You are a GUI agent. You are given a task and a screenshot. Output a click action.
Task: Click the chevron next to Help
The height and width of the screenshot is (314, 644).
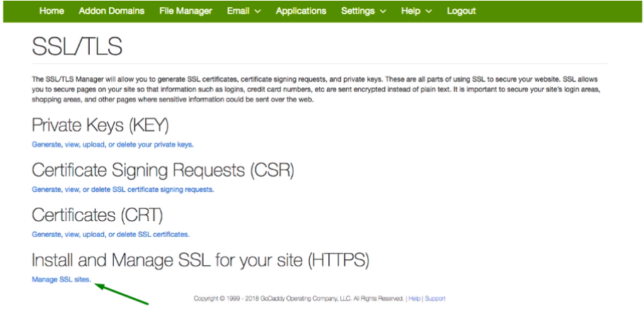pyautogui.click(x=429, y=11)
